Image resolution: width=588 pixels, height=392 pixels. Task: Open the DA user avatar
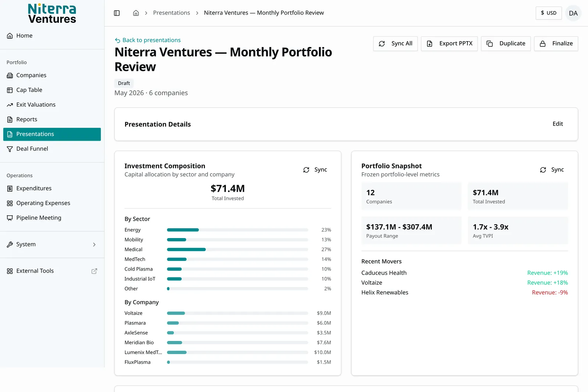(573, 13)
